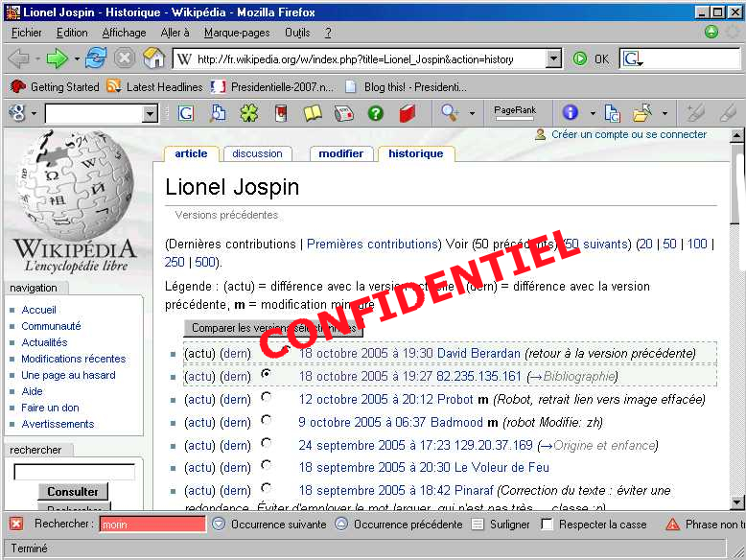Click the Rechercher find bar input field

tap(152, 525)
